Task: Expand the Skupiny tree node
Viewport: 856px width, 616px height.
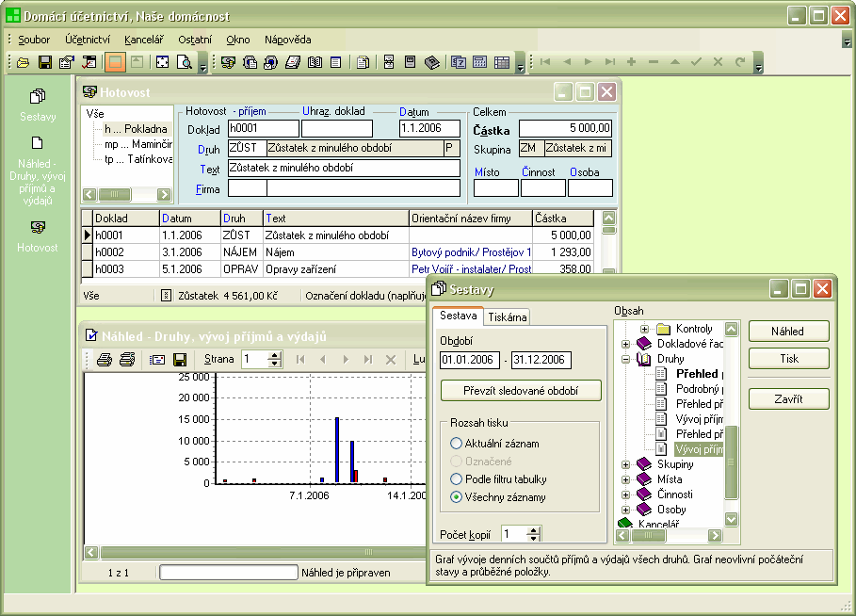Action: [625, 464]
